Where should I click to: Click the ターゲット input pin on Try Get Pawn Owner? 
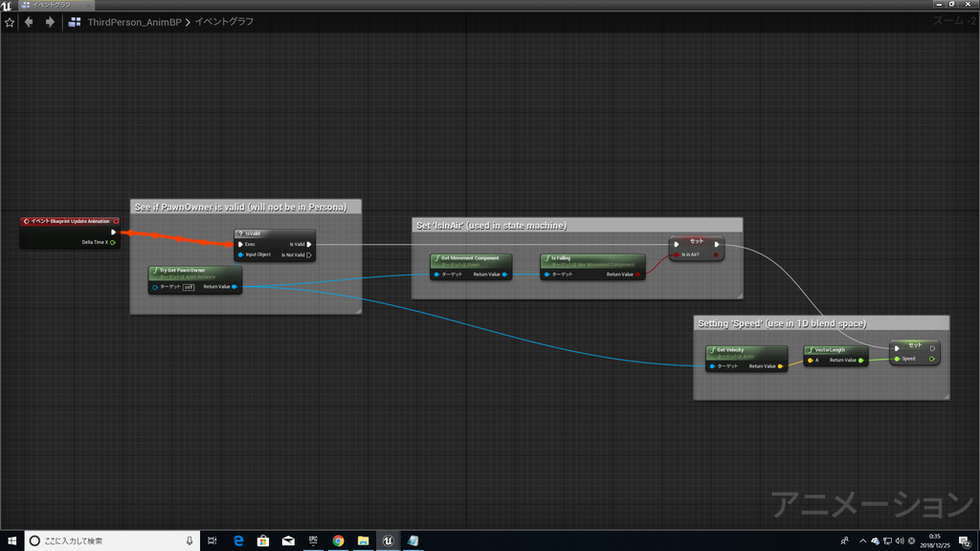tap(155, 287)
